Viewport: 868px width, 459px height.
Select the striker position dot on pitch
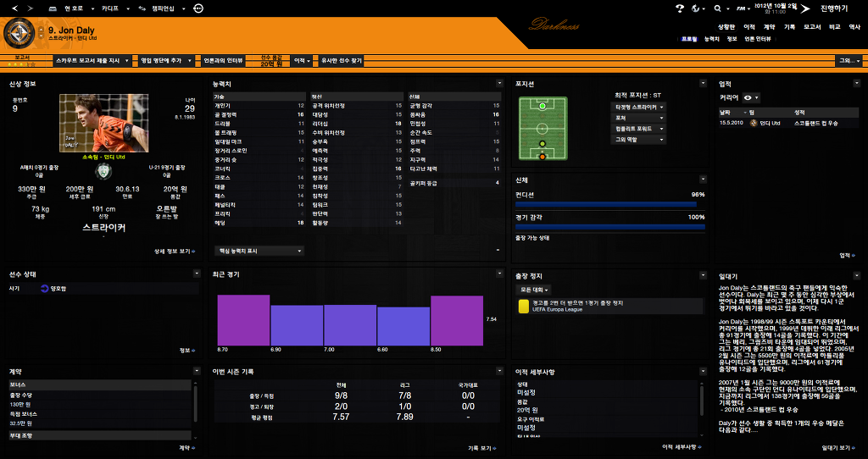pos(542,106)
